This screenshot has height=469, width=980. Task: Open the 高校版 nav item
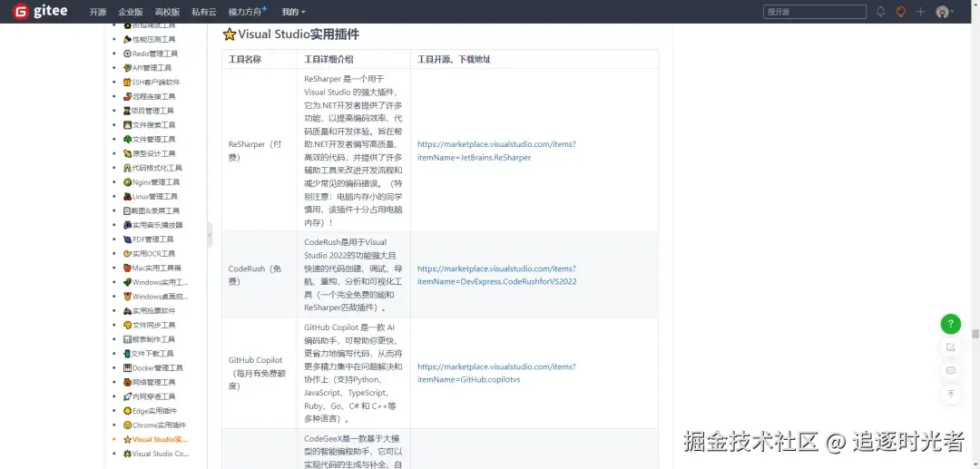[168, 12]
